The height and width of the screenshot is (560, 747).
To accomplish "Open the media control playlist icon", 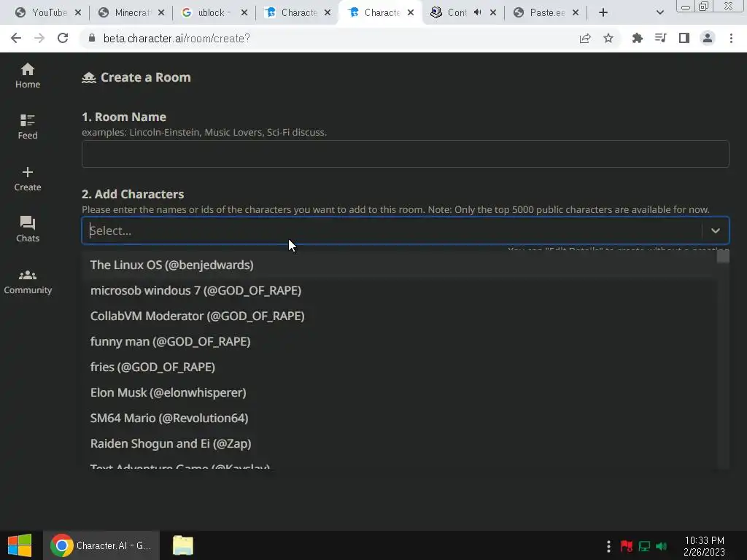I will (661, 38).
